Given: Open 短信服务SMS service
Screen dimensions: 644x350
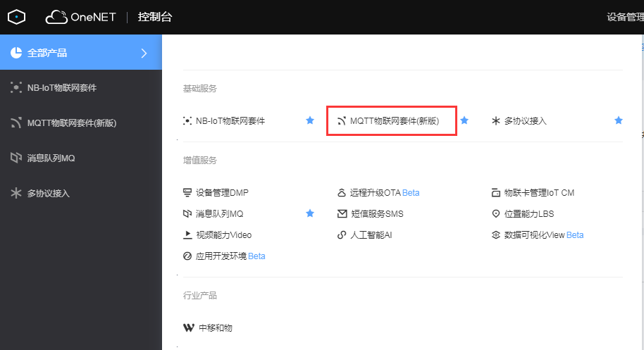Looking at the screenshot, I should [x=377, y=213].
